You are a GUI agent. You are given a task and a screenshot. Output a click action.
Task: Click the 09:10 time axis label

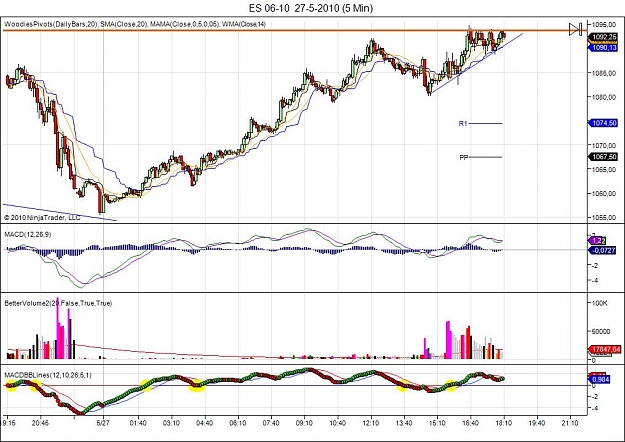pos(305,423)
